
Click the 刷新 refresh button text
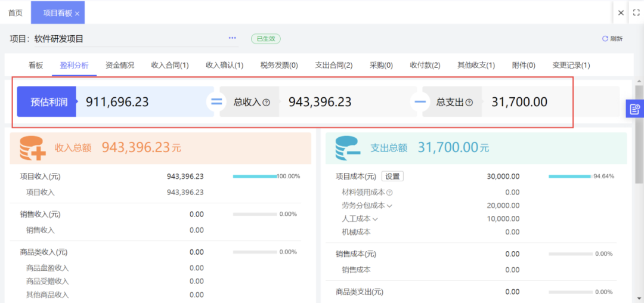click(616, 39)
